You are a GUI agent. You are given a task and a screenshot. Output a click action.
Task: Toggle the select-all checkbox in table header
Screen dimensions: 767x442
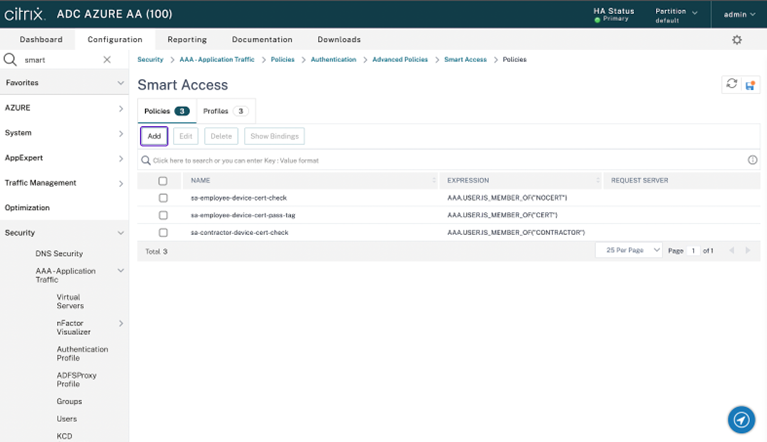coord(163,181)
